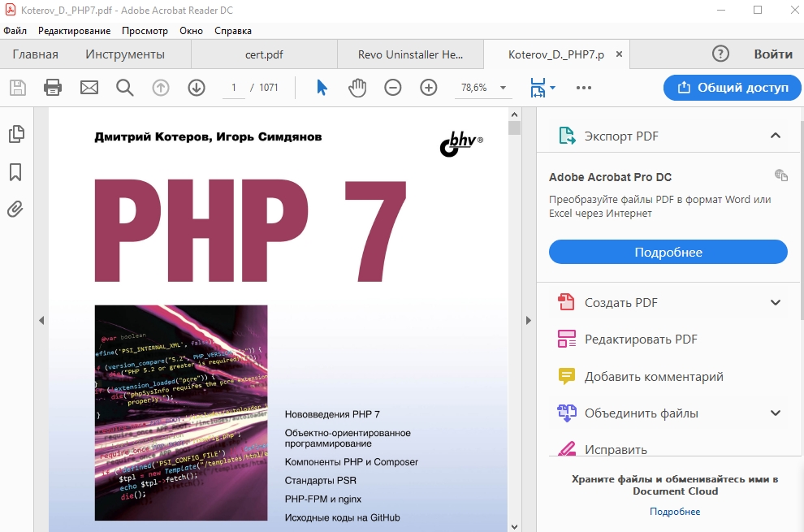Viewport: 804px width, 532px height.
Task: Open Bookmarks panel icon
Action: tap(15, 172)
